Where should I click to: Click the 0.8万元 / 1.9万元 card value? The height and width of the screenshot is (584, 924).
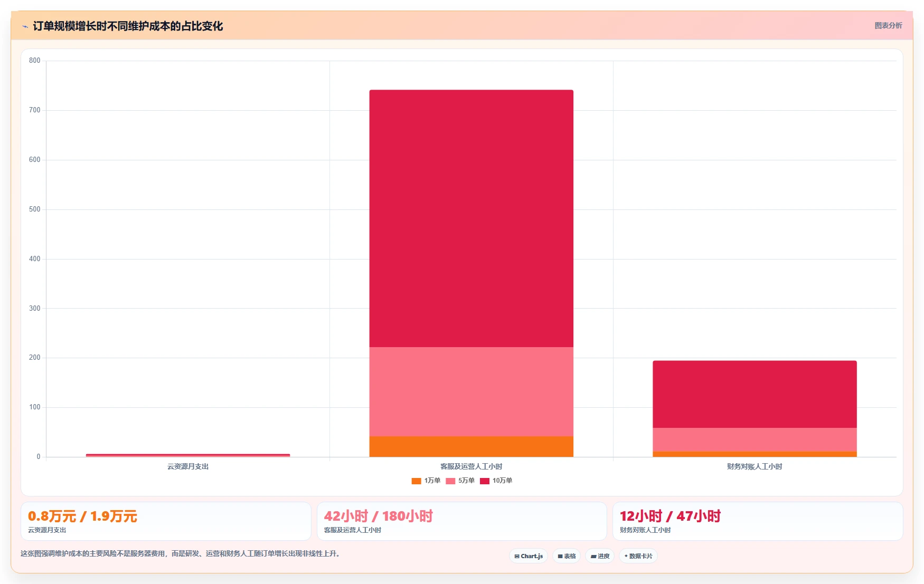pyautogui.click(x=82, y=516)
